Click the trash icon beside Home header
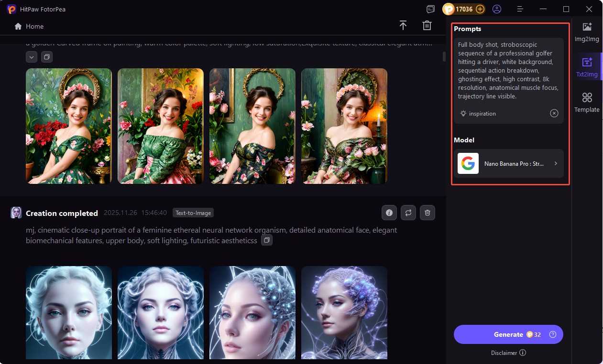603x364 pixels. (427, 26)
